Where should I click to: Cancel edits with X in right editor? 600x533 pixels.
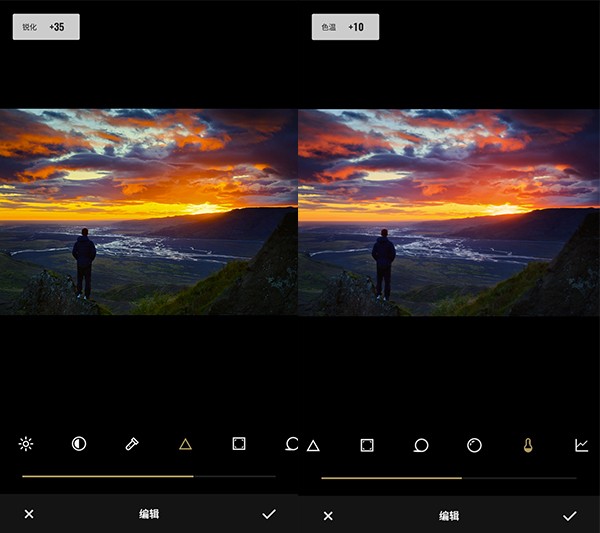[x=328, y=516]
